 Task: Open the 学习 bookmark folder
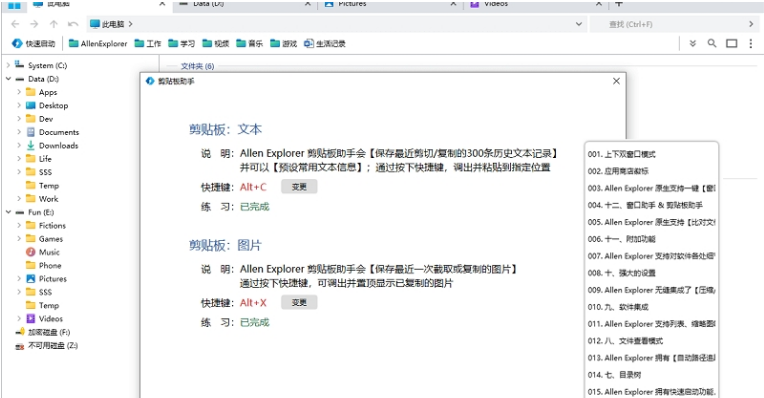pos(182,43)
